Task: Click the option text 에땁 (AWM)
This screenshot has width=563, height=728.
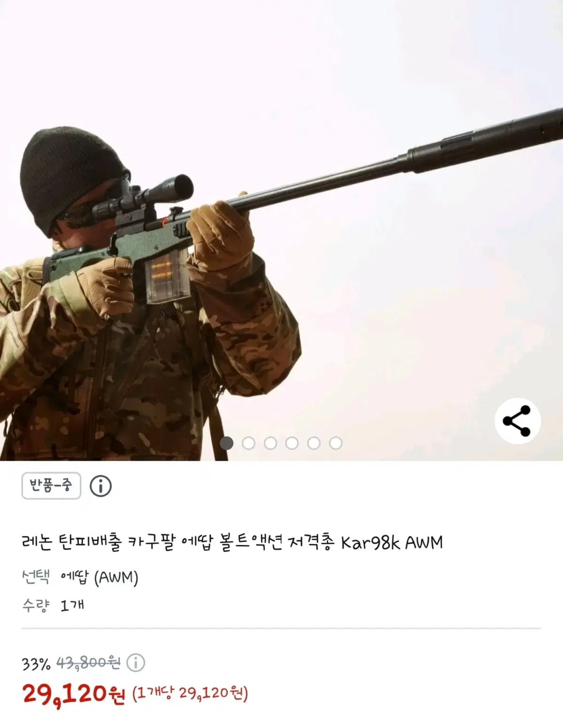Action: point(99,577)
